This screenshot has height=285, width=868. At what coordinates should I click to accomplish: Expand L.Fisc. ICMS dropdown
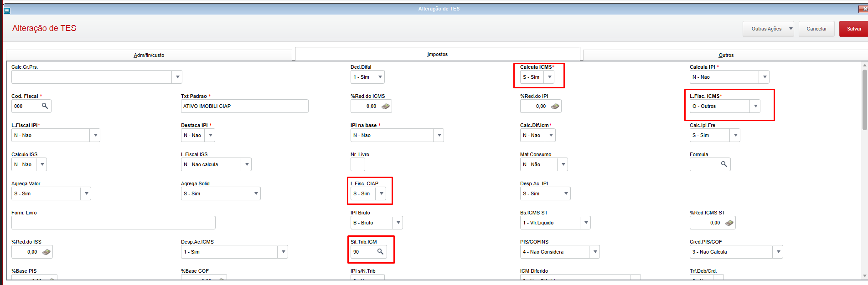coord(756,106)
